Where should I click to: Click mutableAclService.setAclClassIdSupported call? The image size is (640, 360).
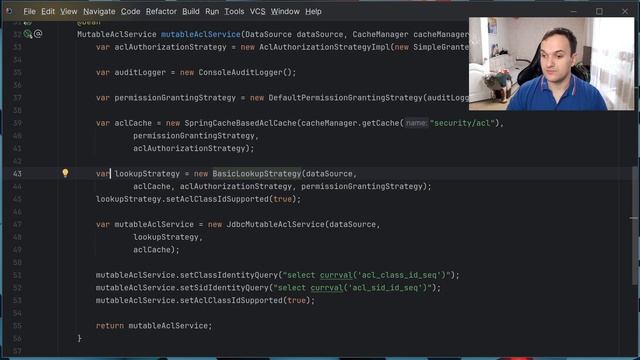click(x=205, y=300)
